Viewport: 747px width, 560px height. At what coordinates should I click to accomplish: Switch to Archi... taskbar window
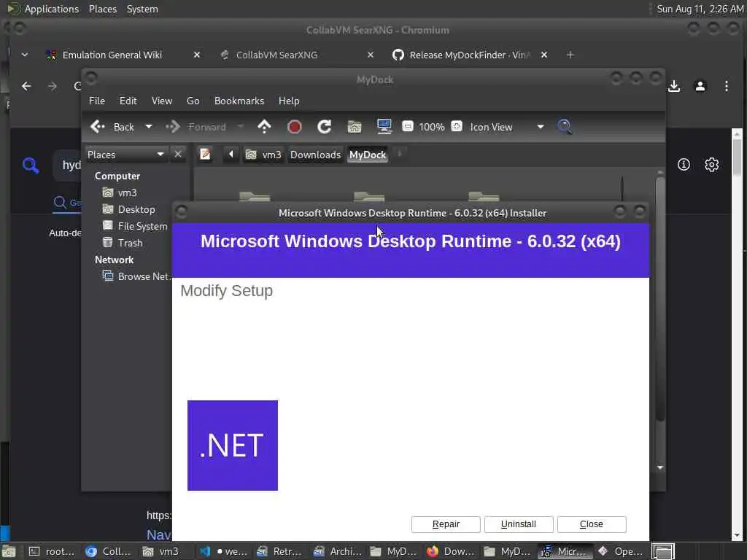pyautogui.click(x=336, y=551)
